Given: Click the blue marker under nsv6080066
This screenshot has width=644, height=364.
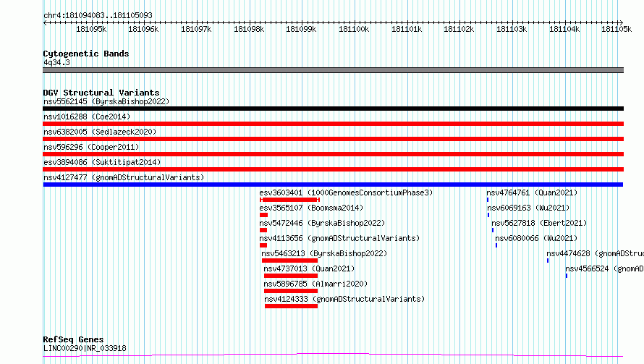Looking at the screenshot, I should click(x=496, y=245).
